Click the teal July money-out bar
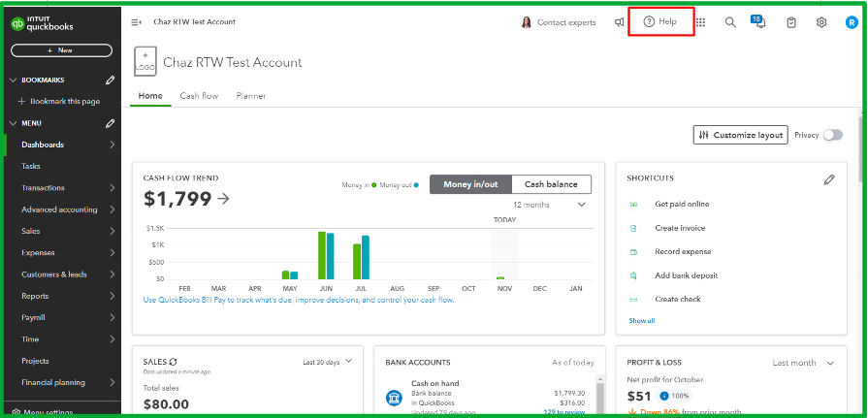Image resolution: width=868 pixels, height=418 pixels. click(366, 257)
